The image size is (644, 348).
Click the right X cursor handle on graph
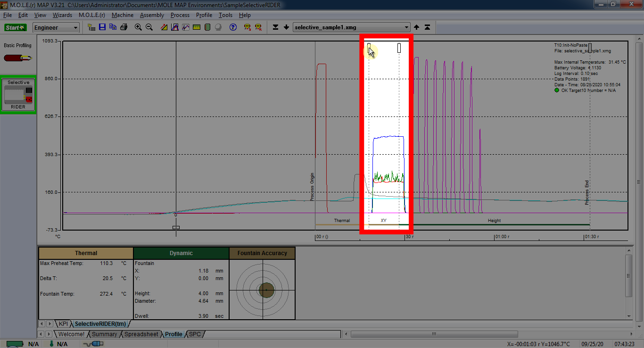coord(399,48)
